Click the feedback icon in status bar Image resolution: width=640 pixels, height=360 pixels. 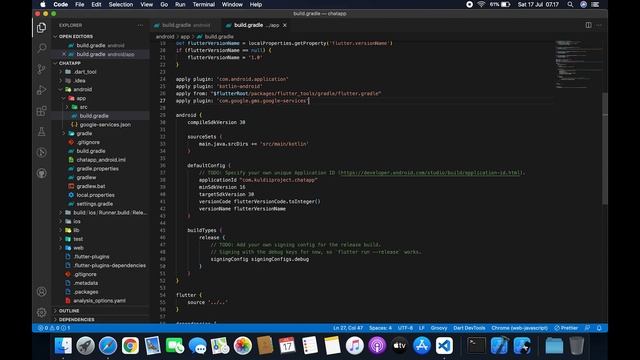click(587, 328)
